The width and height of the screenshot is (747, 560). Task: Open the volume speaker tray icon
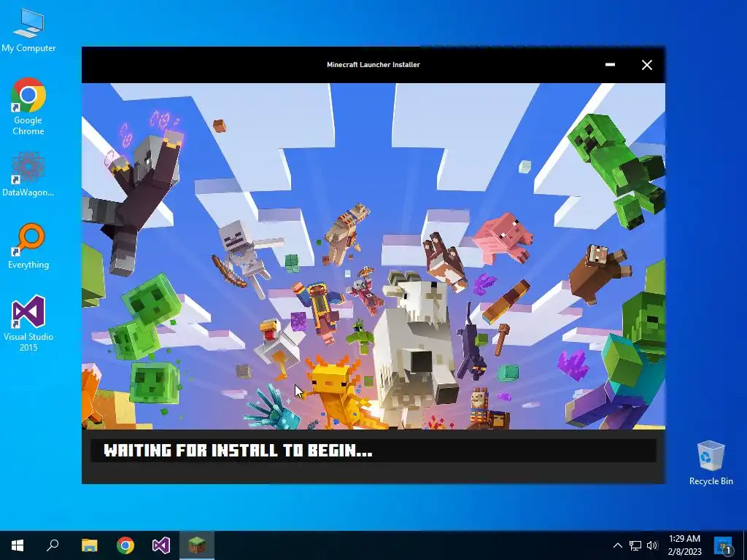pos(652,545)
